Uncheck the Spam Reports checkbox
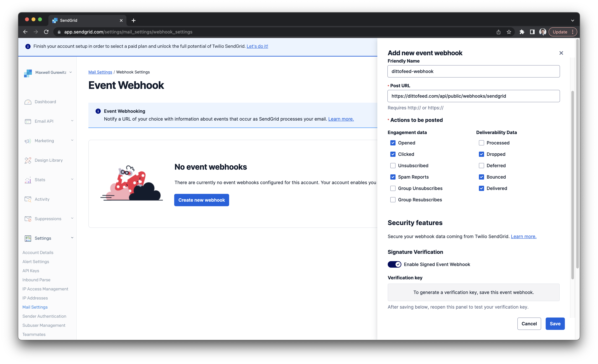Image resolution: width=598 pixels, height=364 pixels. pos(393,177)
